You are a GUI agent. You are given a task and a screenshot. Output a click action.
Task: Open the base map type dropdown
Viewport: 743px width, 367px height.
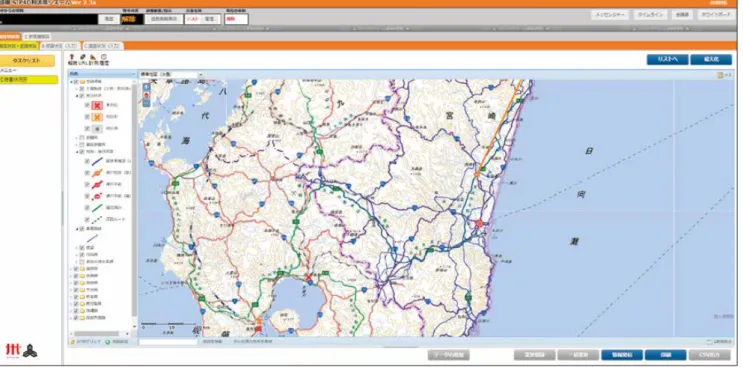click(171, 74)
